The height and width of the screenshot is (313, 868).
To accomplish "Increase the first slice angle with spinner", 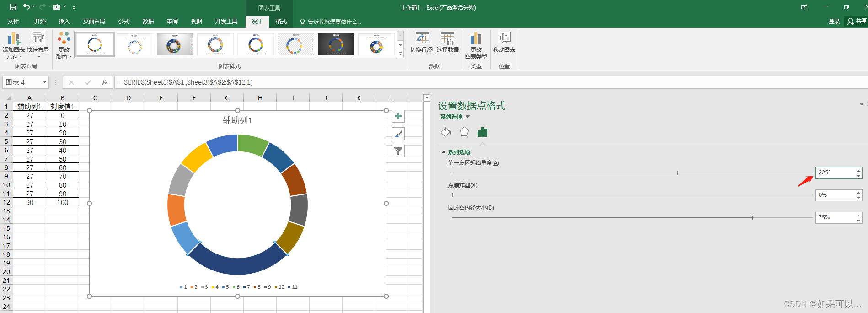I will [859, 170].
